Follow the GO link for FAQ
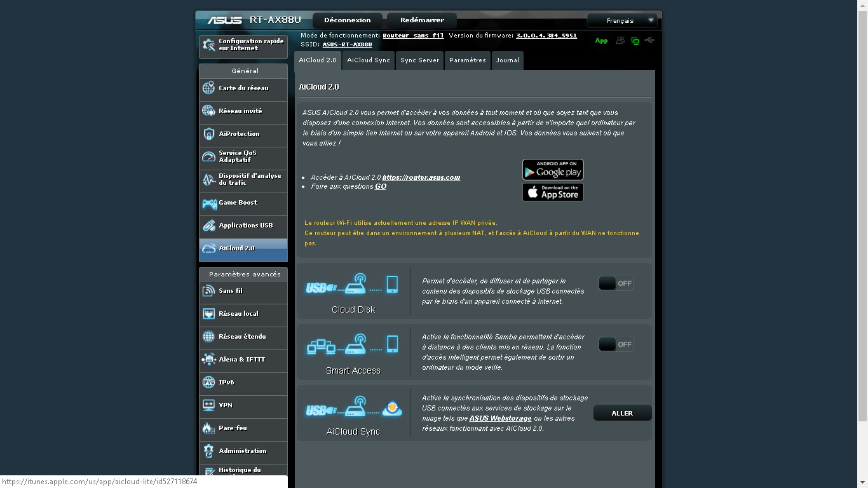The height and width of the screenshot is (488, 868). [x=381, y=186]
